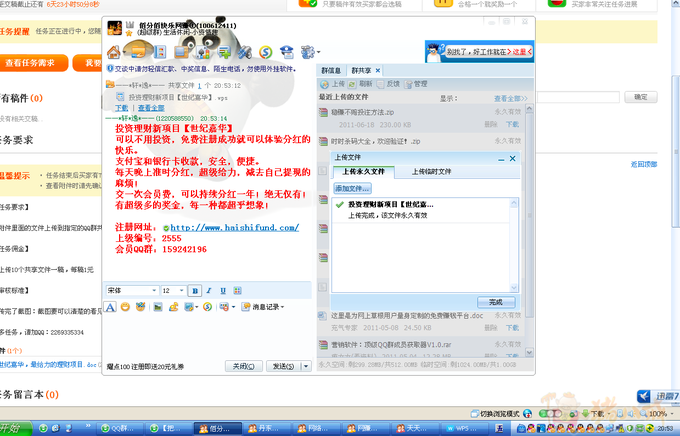Expand the send button options arrow
The width and height of the screenshot is (680, 436).
tap(306, 366)
